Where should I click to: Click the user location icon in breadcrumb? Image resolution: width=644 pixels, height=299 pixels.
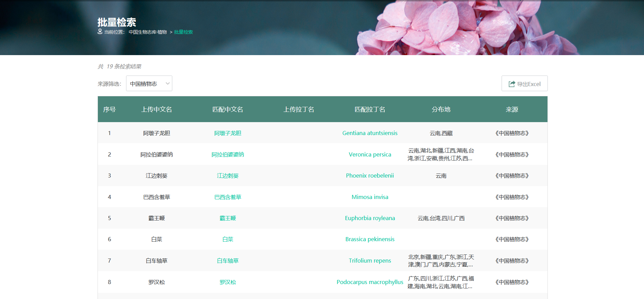(100, 31)
